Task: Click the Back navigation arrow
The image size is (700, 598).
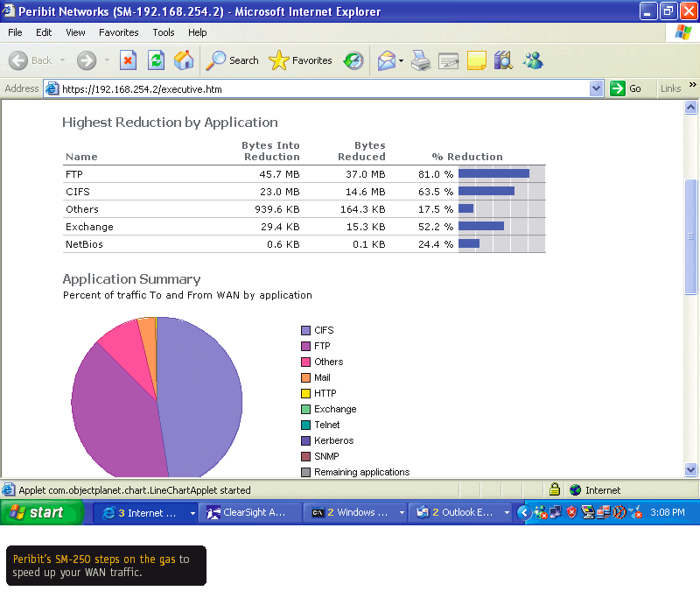Action: (18, 60)
